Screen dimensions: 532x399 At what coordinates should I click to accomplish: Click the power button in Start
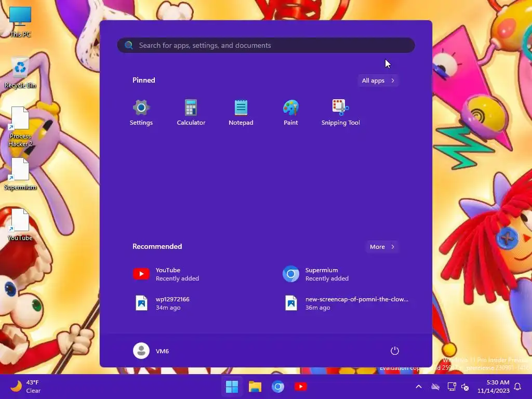395,351
